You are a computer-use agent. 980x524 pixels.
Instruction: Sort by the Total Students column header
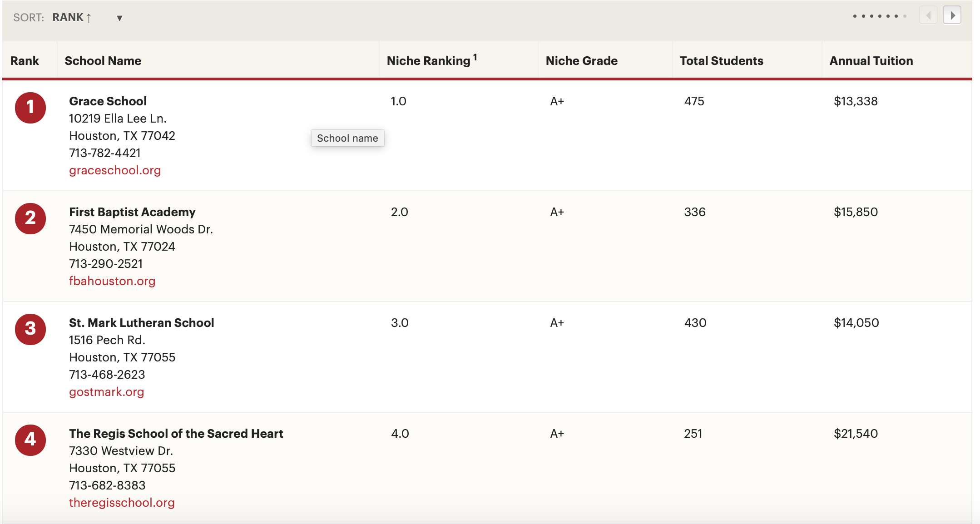click(722, 61)
